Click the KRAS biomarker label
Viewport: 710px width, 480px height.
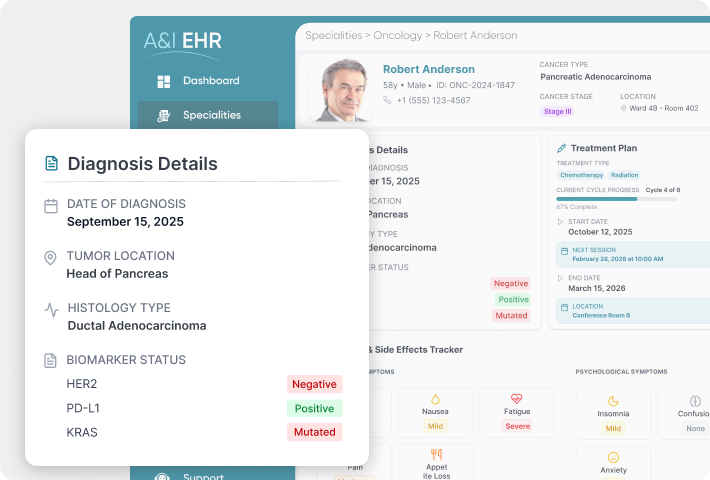82,432
